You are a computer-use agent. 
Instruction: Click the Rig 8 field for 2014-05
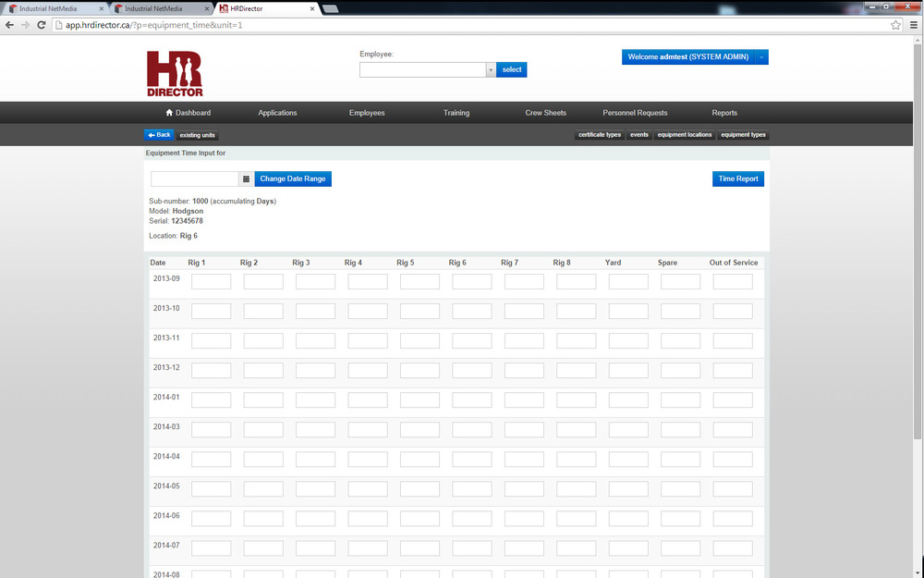577,488
